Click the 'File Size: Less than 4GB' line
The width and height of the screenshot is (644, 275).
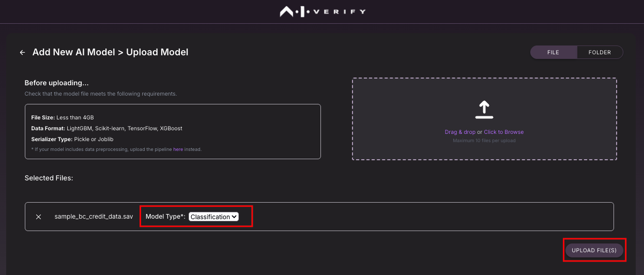point(63,117)
